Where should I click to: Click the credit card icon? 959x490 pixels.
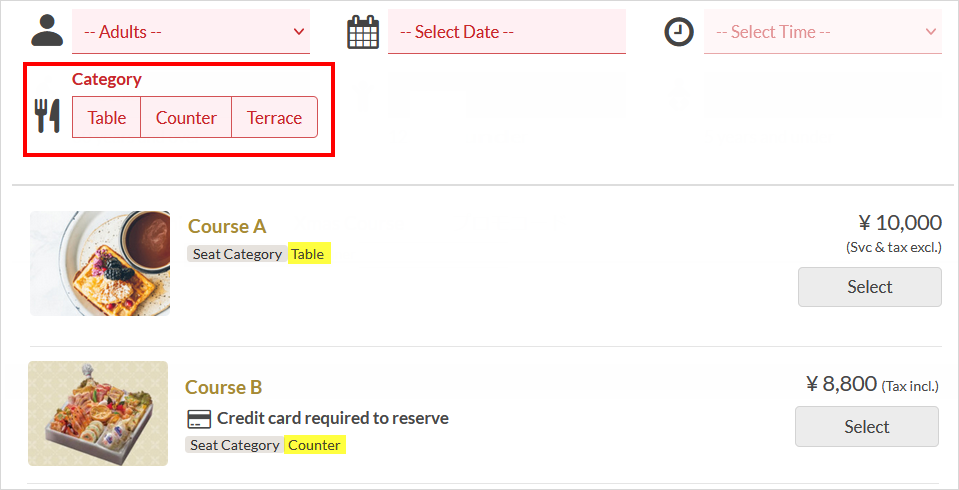coord(199,419)
